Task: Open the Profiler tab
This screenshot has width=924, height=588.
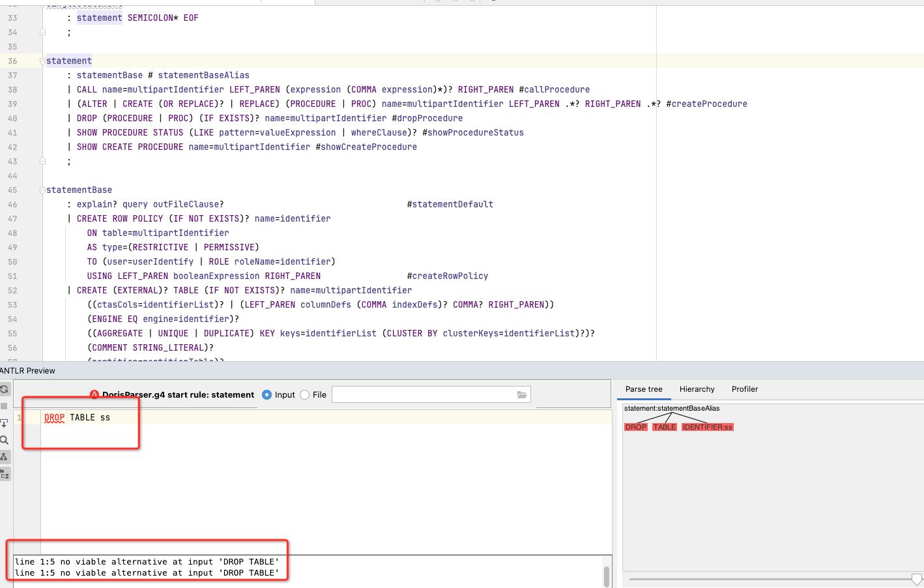Action: (x=745, y=389)
